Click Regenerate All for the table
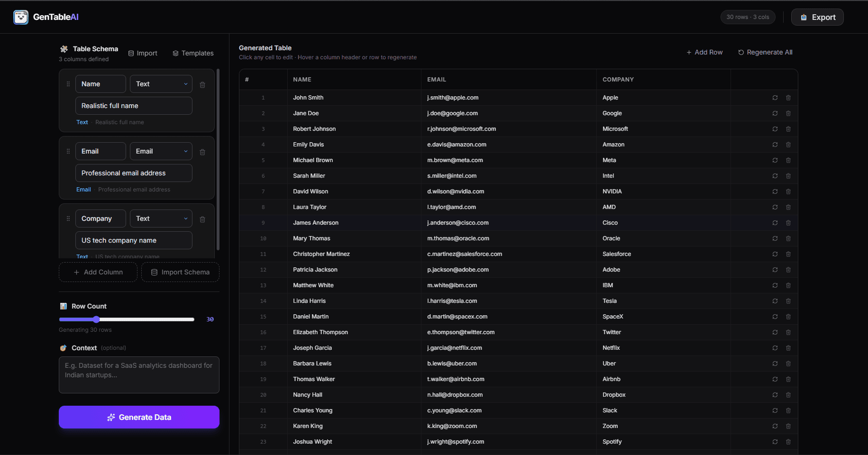 click(x=765, y=52)
